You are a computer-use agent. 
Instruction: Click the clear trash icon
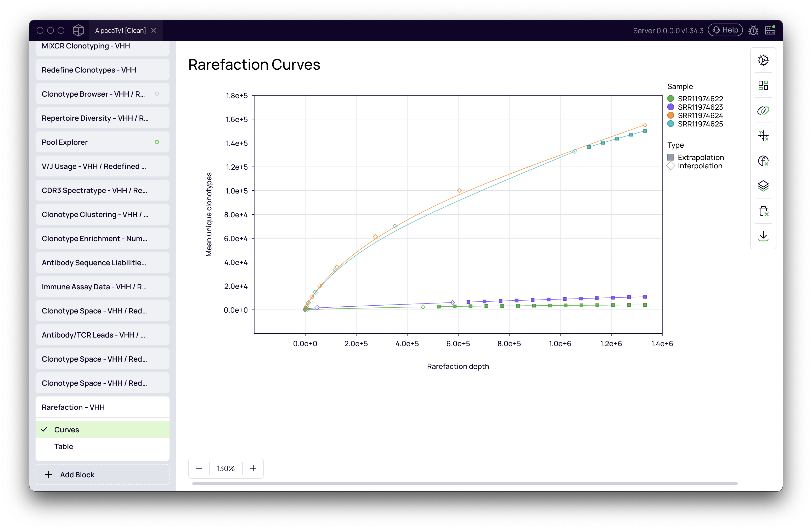pyautogui.click(x=763, y=211)
